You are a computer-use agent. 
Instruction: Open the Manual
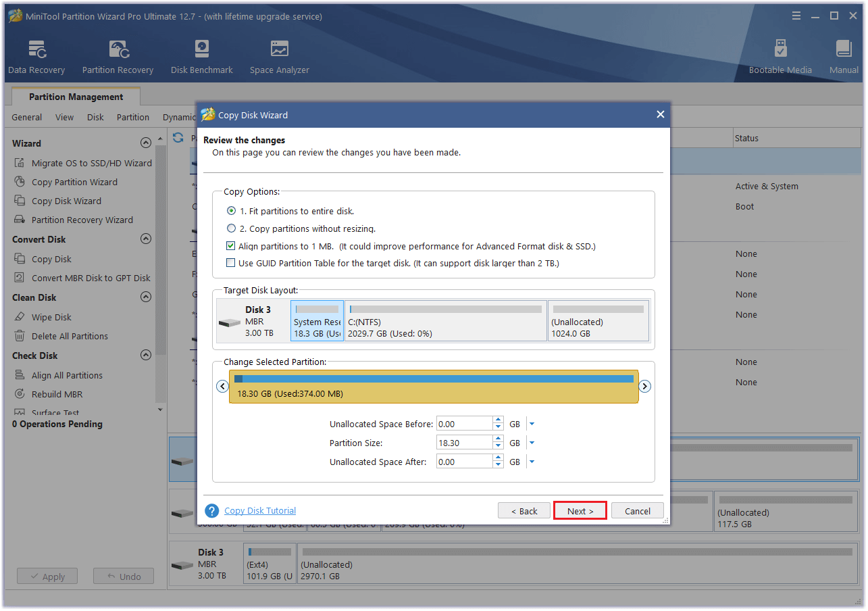point(844,57)
